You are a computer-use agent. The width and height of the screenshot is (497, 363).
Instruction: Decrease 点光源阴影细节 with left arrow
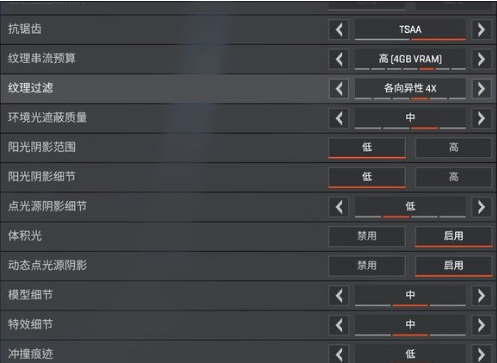tap(339, 207)
